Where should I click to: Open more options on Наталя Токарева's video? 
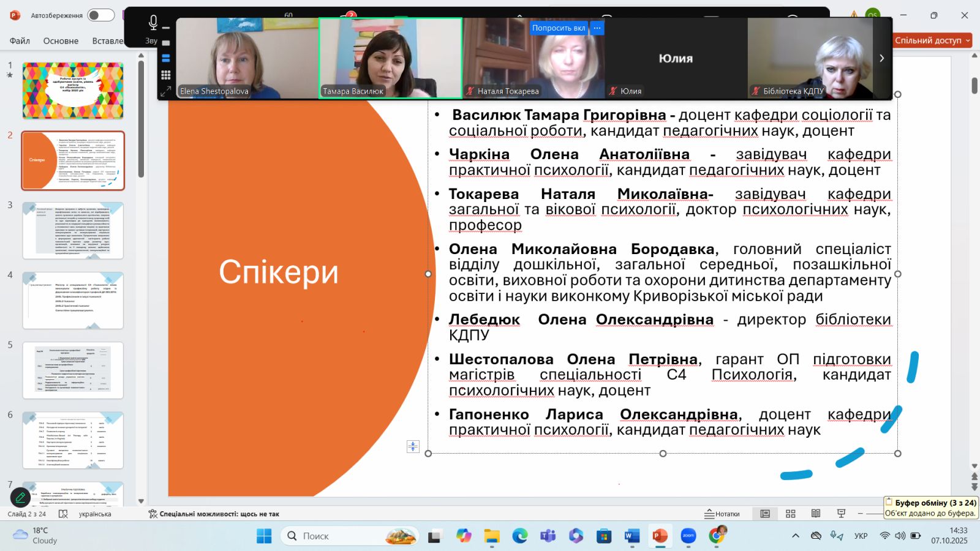pos(597,28)
